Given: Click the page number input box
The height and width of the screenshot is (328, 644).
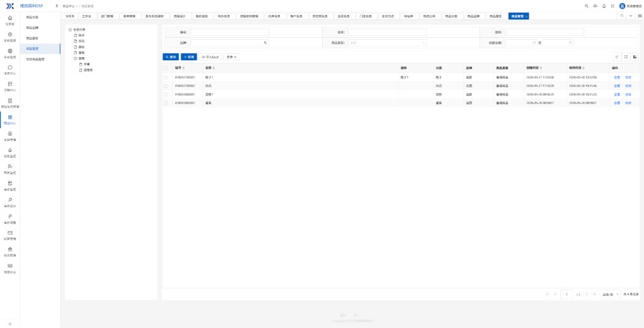Looking at the screenshot, I should 567,294.
